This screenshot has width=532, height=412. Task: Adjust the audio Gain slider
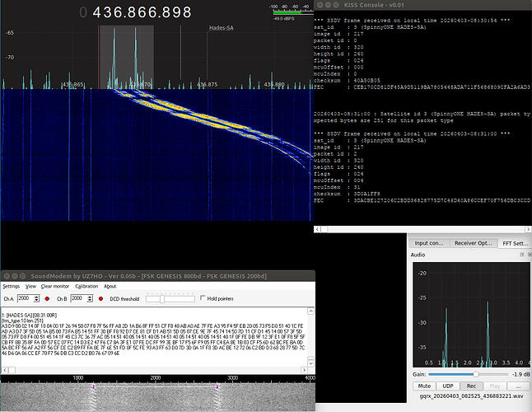(x=469, y=374)
